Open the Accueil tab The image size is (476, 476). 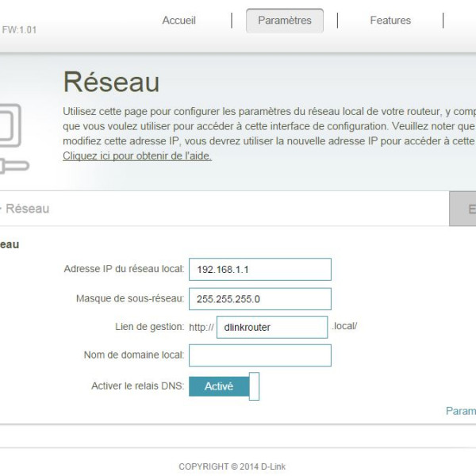click(178, 21)
